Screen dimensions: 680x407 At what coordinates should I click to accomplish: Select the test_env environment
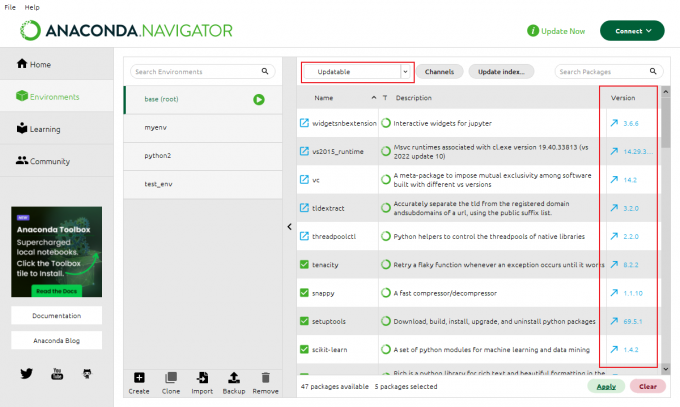point(203,184)
